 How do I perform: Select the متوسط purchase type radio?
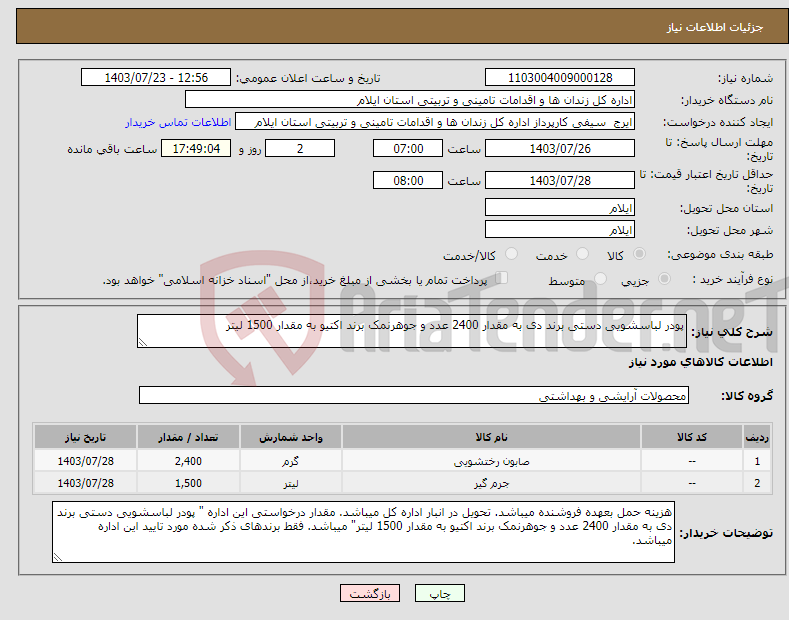600,278
